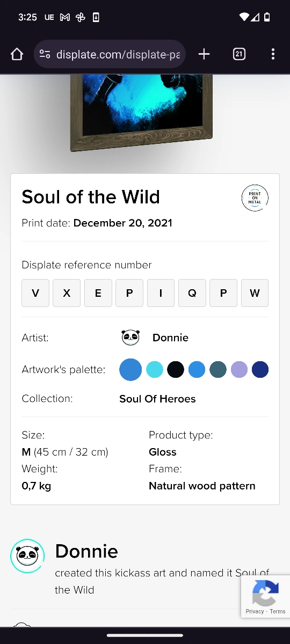Tap reference letter W tile
The height and width of the screenshot is (644, 290).
click(x=255, y=293)
